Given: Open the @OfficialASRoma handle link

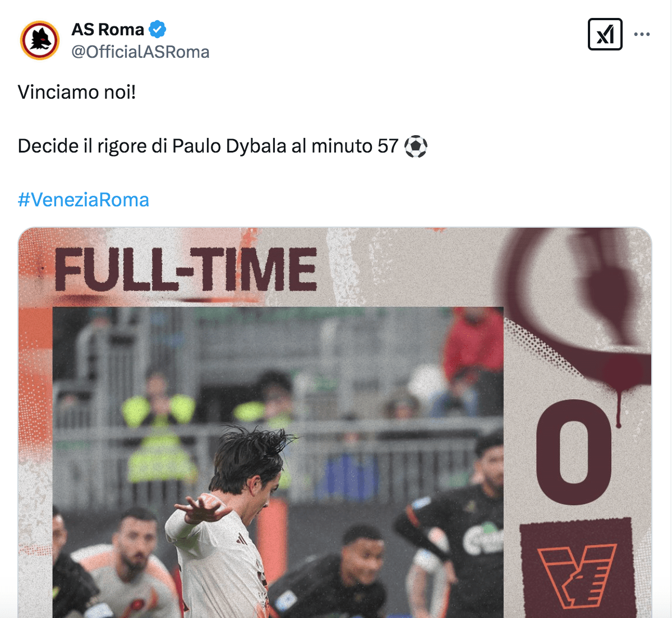Looking at the screenshot, I should [x=140, y=52].
